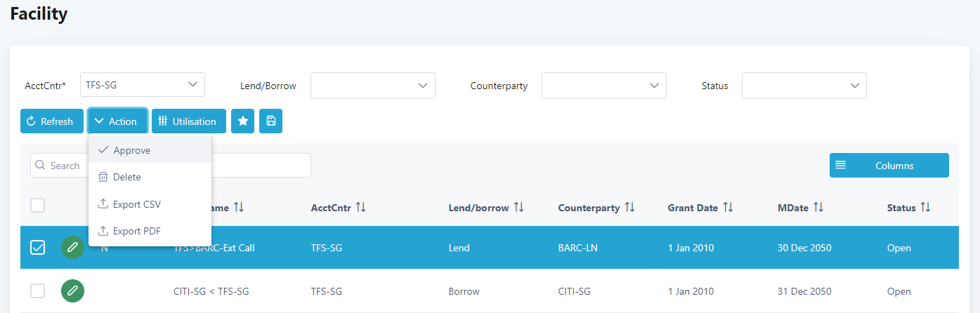Sort by Grant Date column arrows
The width and height of the screenshot is (980, 313).
click(728, 208)
